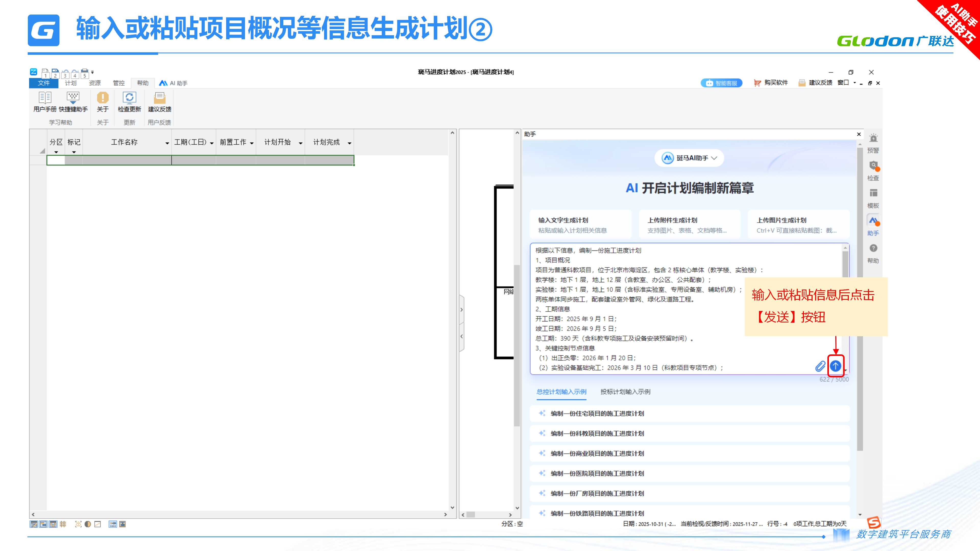This screenshot has height=551, width=980.
Task: Expand the 斑马AI助手 model selector
Action: [x=689, y=158]
